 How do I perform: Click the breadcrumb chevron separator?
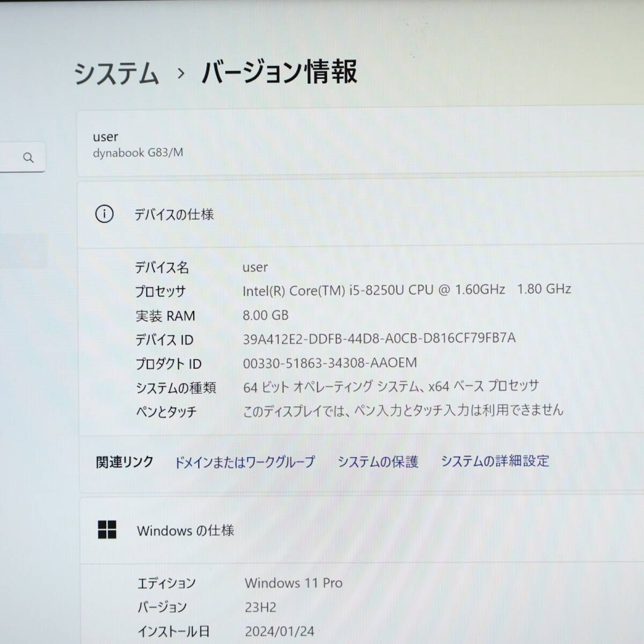(x=181, y=74)
